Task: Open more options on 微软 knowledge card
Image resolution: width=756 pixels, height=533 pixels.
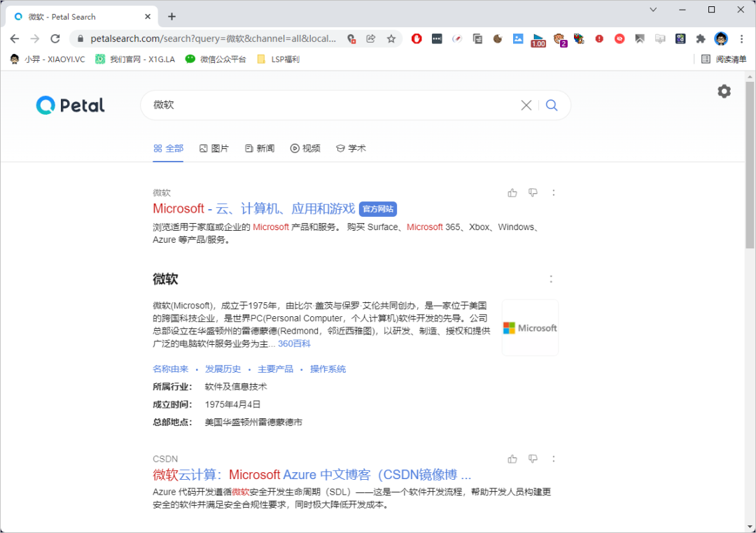Action: [551, 279]
